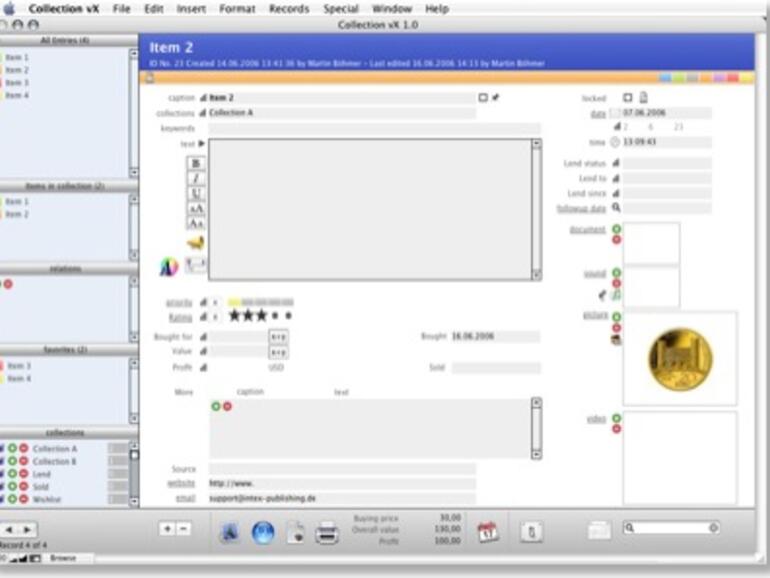Open the Format menu
Screen dimensions: 770x578
point(237,9)
